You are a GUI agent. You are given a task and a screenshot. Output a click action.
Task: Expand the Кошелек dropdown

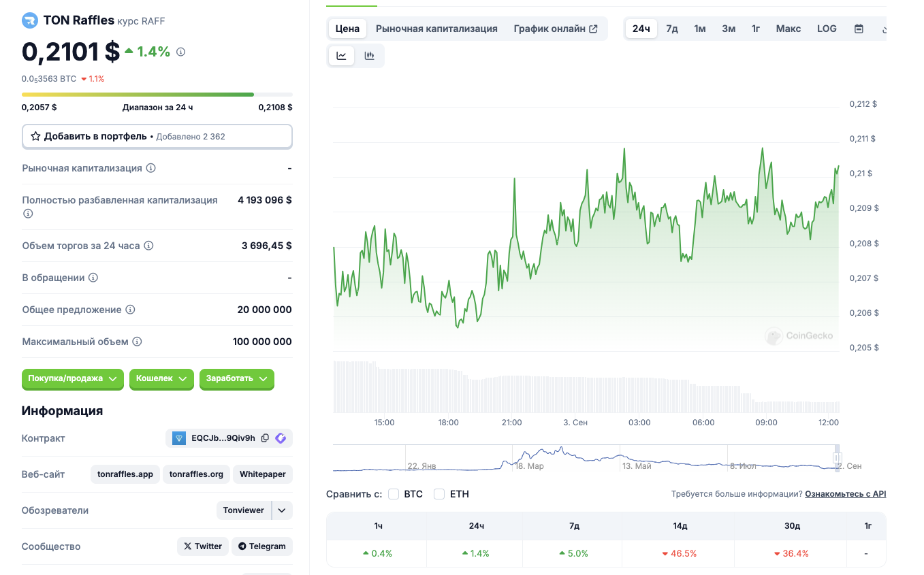pos(162,378)
